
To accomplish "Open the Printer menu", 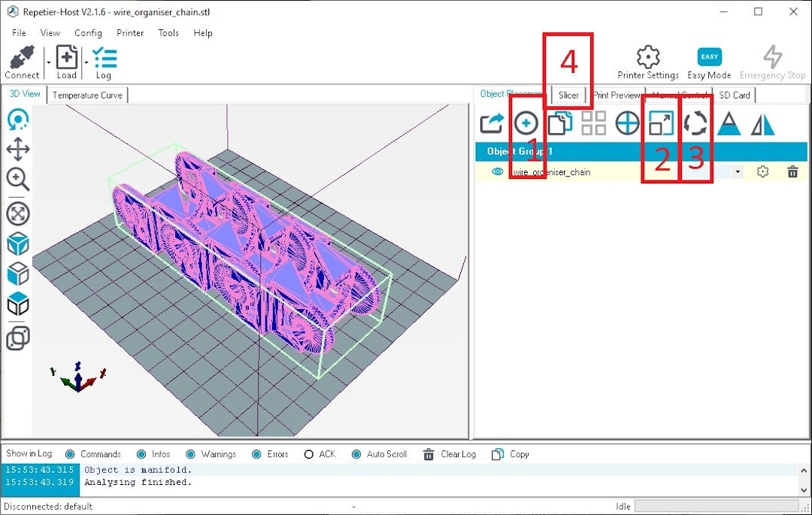I will tap(130, 32).
